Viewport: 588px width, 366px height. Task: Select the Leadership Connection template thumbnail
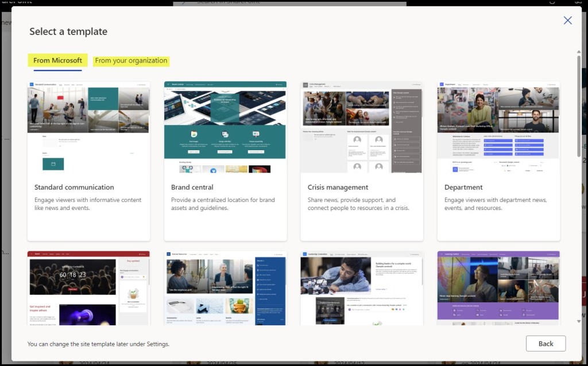(x=362, y=288)
